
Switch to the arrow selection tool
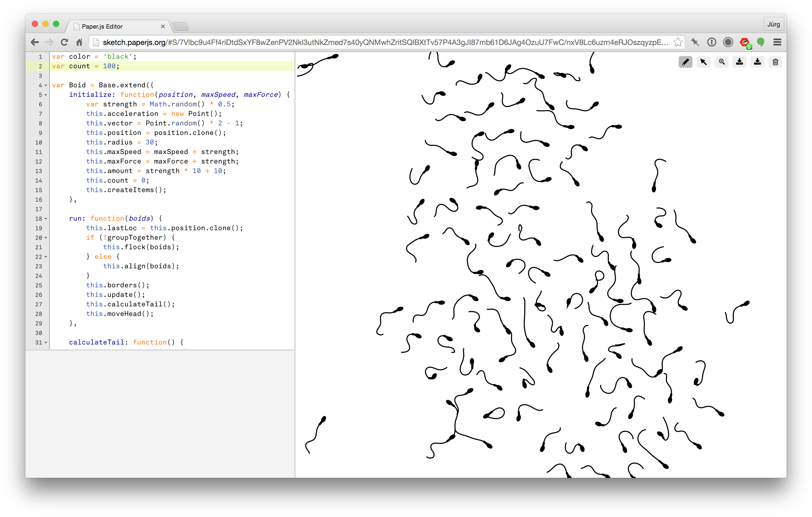[703, 62]
